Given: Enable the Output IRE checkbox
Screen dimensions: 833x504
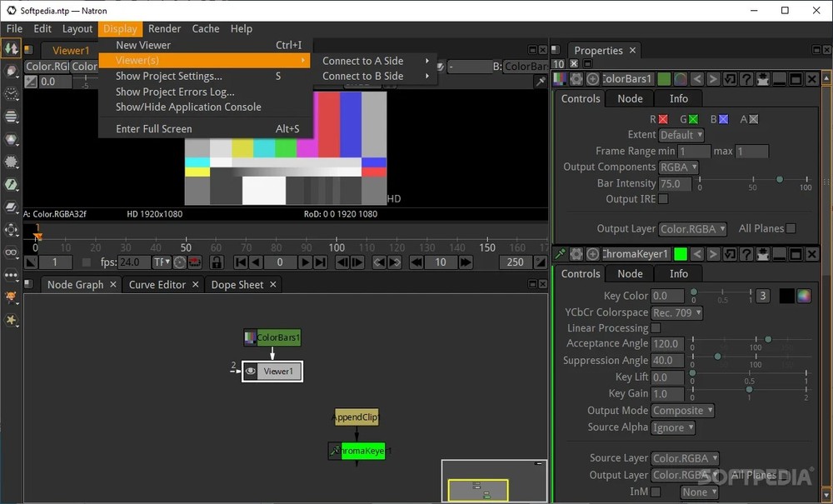Looking at the screenshot, I should pyautogui.click(x=663, y=199).
